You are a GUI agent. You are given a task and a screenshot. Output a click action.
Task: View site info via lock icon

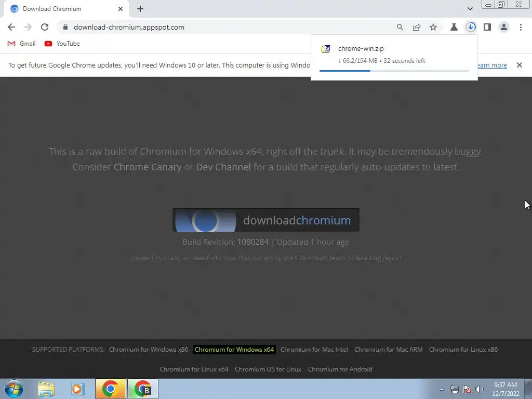click(x=65, y=27)
